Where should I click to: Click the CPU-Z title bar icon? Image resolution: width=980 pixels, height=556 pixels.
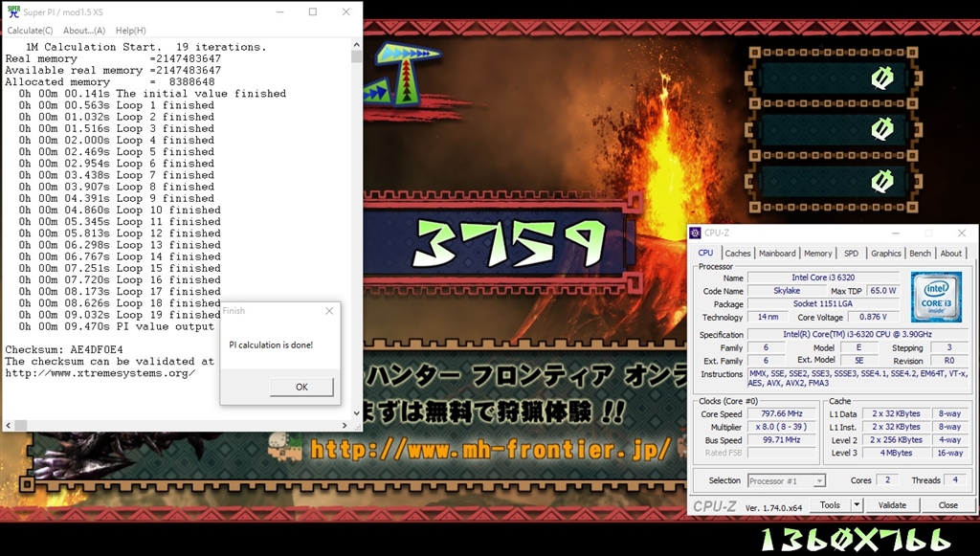[x=696, y=233]
